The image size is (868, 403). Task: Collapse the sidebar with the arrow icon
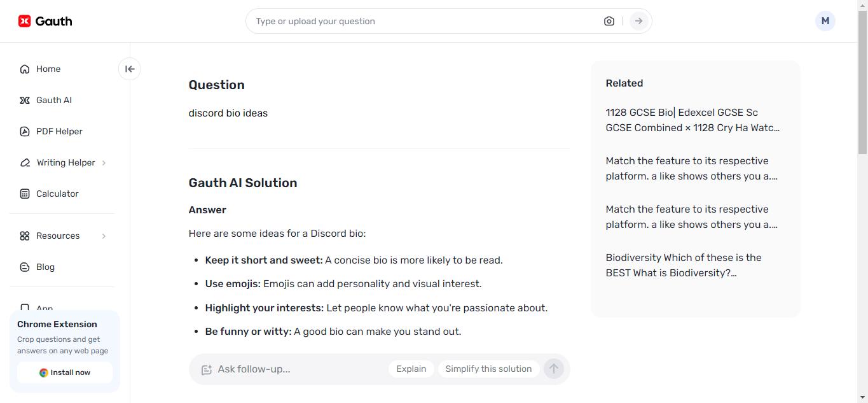coord(130,69)
